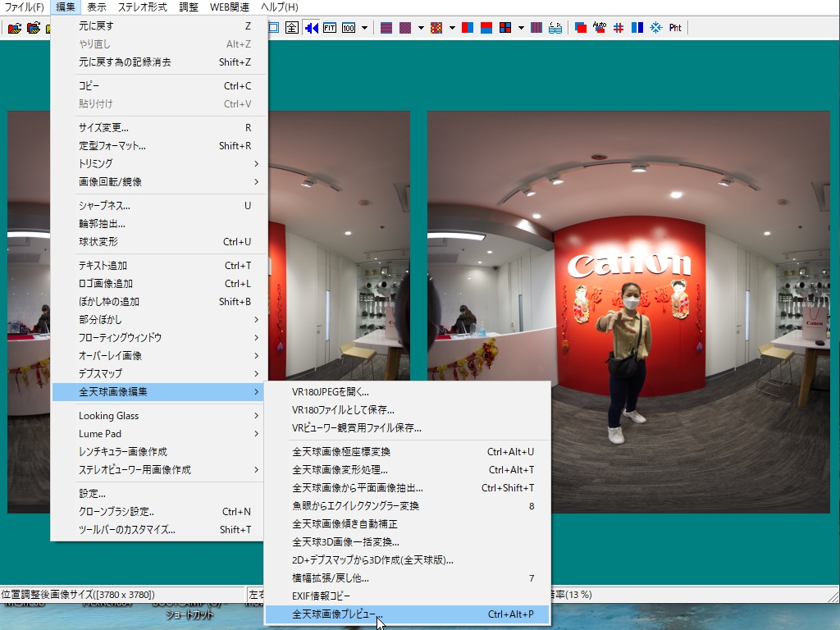The image size is (840, 630).
Task: Choose サイズ変更... menu item
Action: pyautogui.click(x=159, y=127)
